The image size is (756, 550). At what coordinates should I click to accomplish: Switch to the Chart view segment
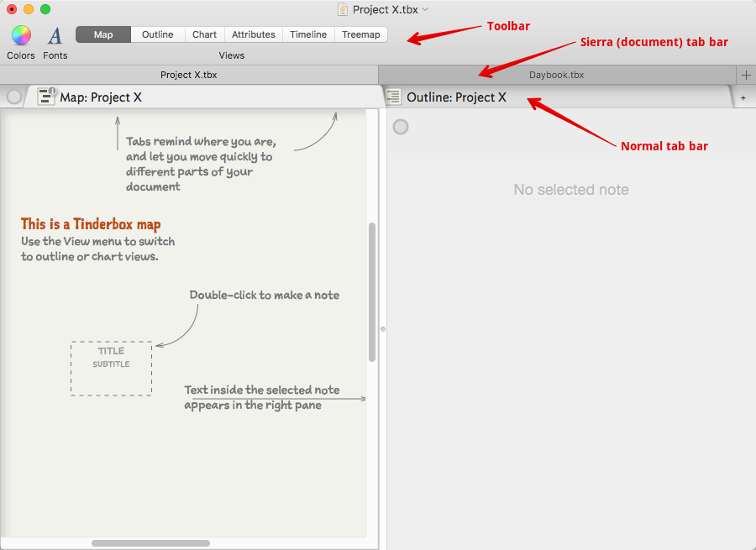[204, 34]
